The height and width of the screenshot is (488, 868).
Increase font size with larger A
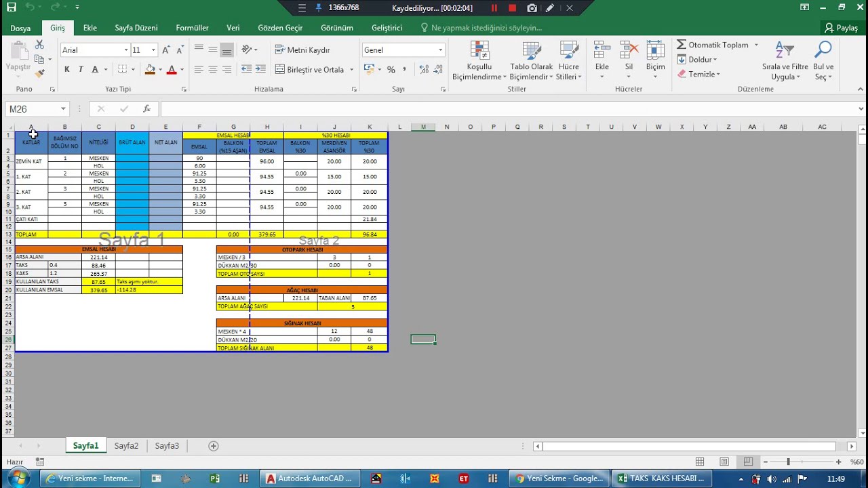pyautogui.click(x=167, y=50)
